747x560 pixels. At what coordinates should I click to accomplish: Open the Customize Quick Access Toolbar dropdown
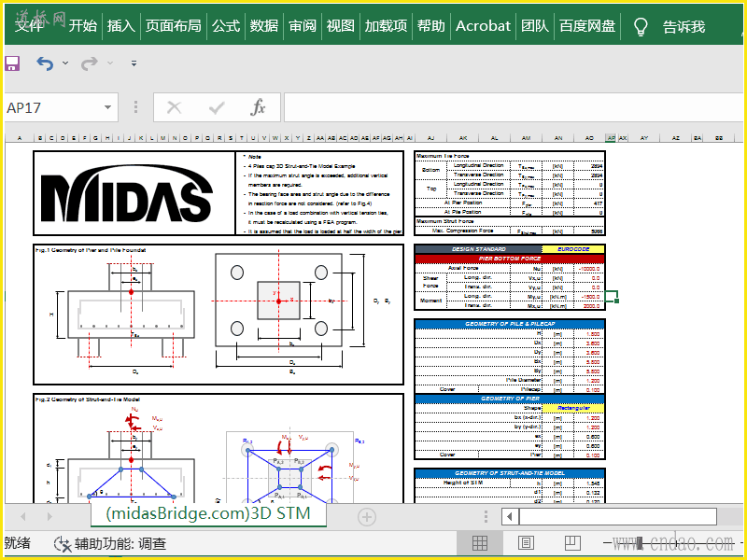134,63
